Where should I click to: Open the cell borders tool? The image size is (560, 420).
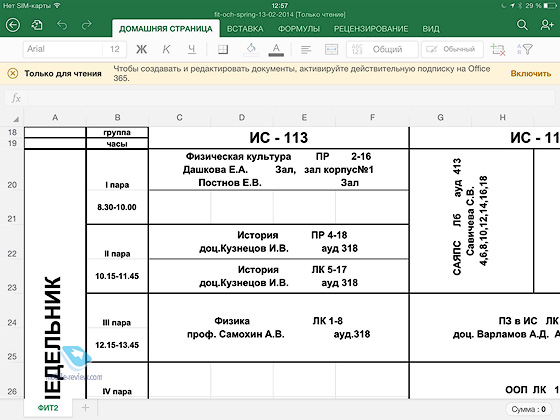point(223,49)
